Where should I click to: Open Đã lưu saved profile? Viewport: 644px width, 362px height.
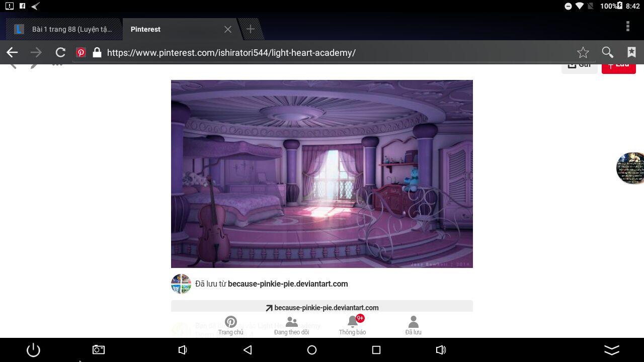pos(413,326)
